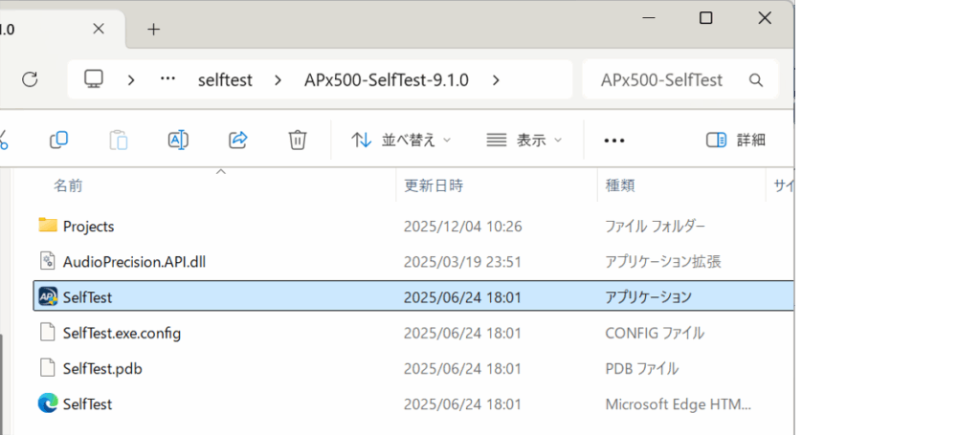Click the three-dots more options toolbar button

614,140
